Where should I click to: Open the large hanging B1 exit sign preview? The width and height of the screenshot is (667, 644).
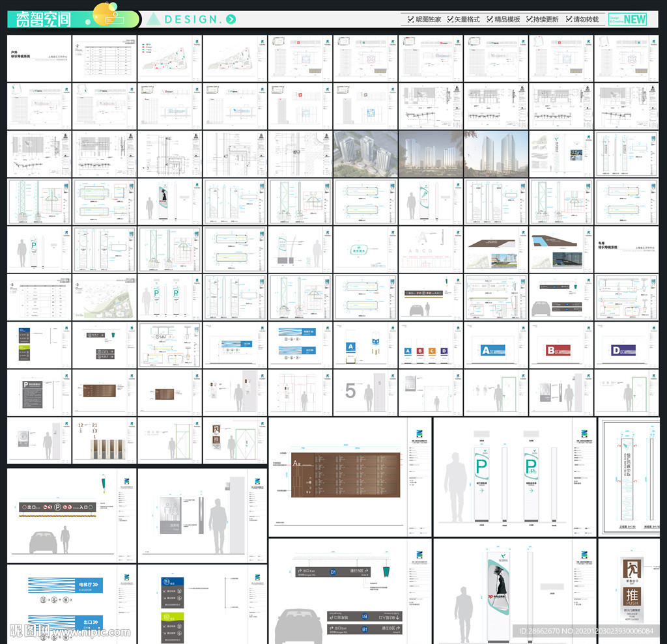pyautogui.click(x=350, y=591)
